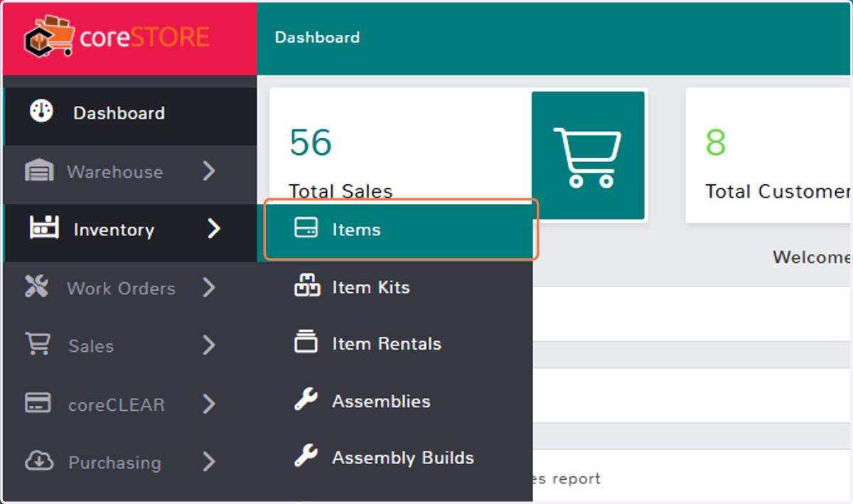The image size is (853, 504).
Task: Collapse the Inventory menu chevron
Action: 214,228
